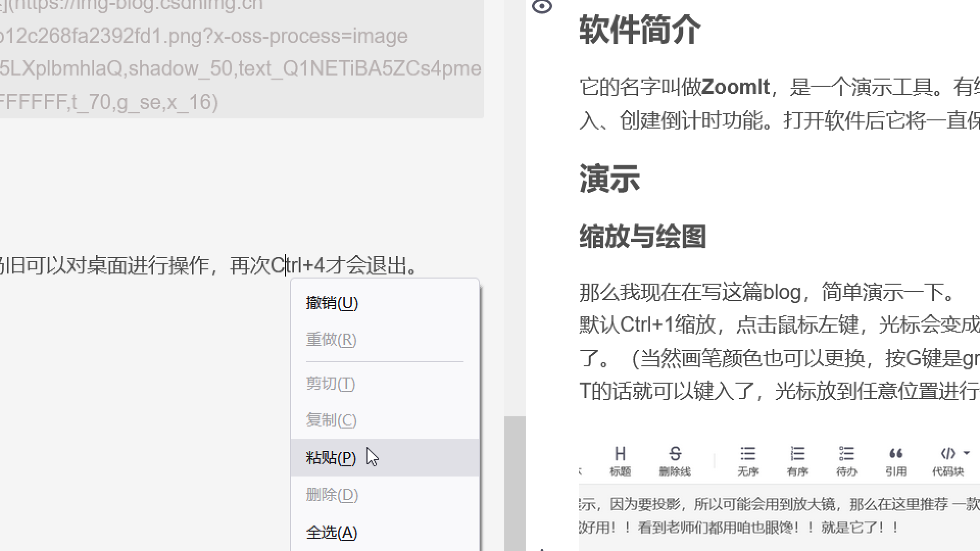Apply 删除线 strikethrough formatting

click(x=675, y=461)
